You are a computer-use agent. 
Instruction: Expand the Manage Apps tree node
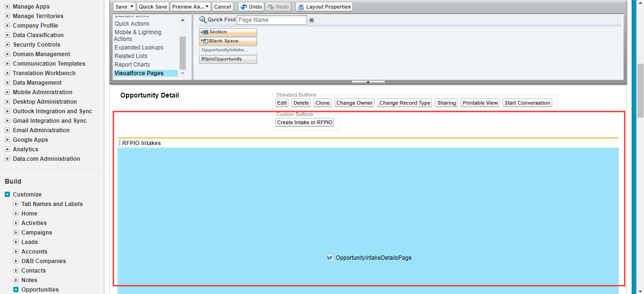pyautogui.click(x=7, y=7)
